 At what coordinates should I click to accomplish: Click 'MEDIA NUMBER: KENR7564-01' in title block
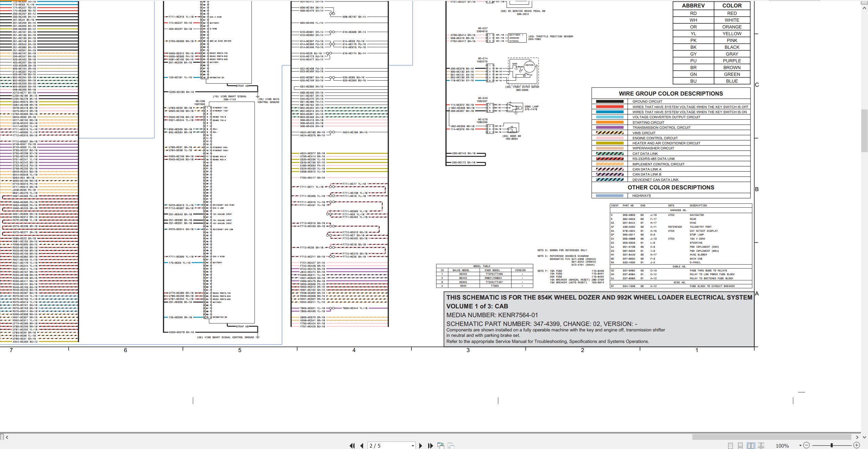pos(492,315)
